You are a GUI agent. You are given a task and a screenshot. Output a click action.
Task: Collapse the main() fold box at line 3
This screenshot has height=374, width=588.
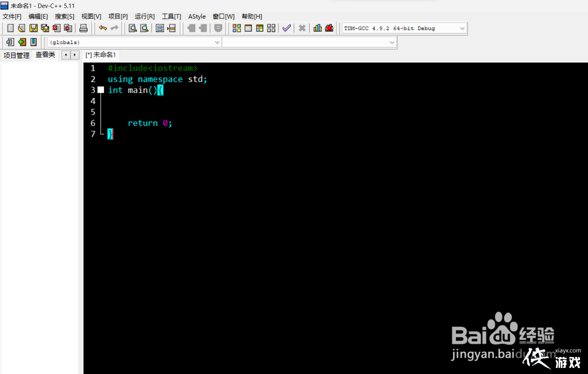101,90
